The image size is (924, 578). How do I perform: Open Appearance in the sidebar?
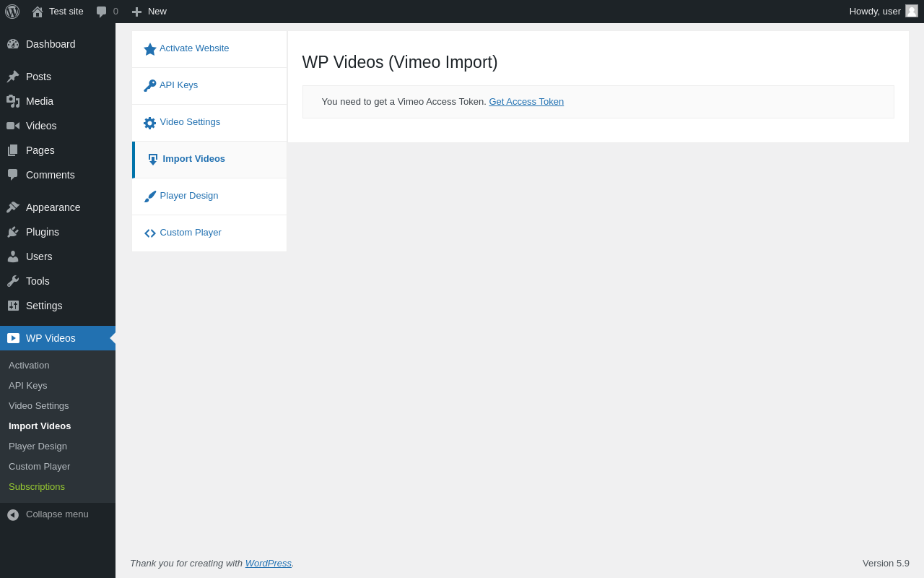(58, 207)
